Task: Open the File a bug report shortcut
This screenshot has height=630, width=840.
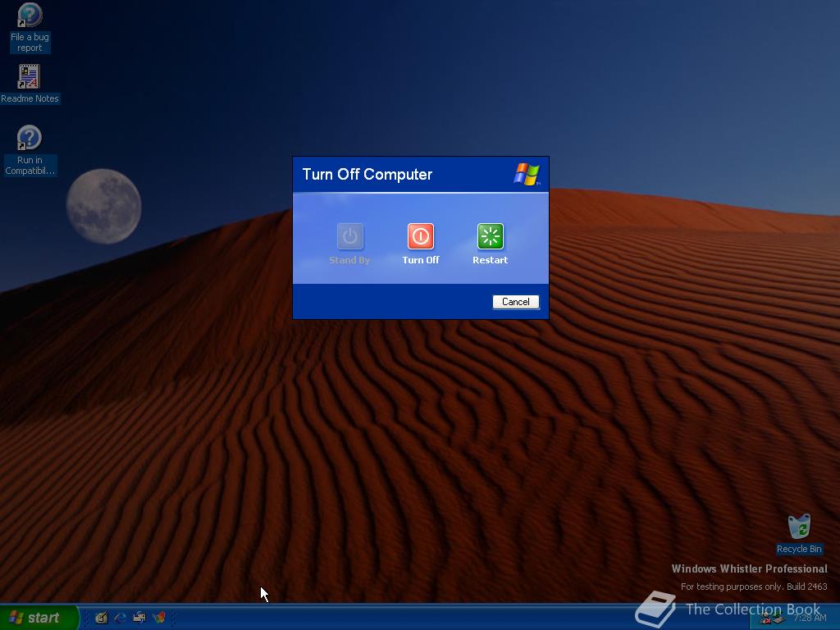Action: (x=30, y=28)
